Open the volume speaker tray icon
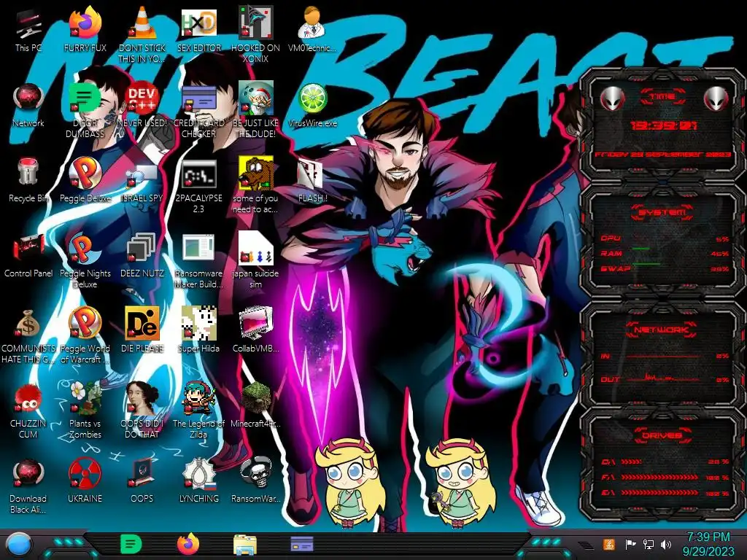 [666, 544]
